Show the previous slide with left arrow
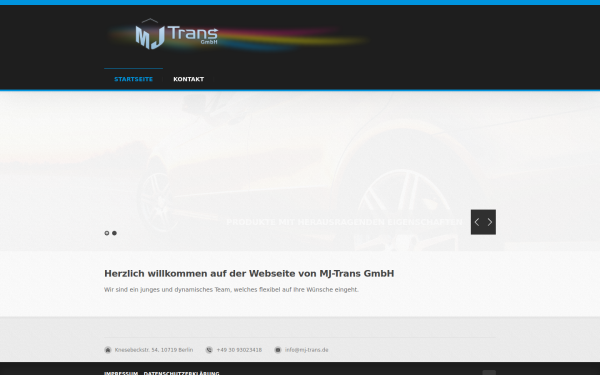Image resolution: width=600 pixels, height=375 pixels. [477, 222]
